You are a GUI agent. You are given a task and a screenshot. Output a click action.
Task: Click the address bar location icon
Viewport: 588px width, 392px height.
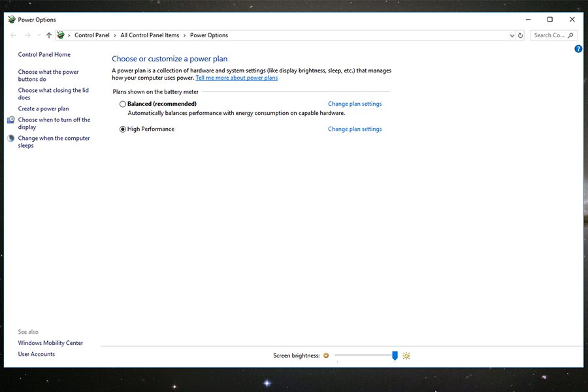(x=60, y=35)
